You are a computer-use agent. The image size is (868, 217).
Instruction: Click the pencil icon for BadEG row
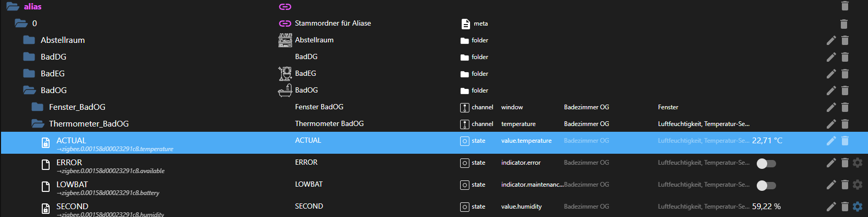click(831, 74)
